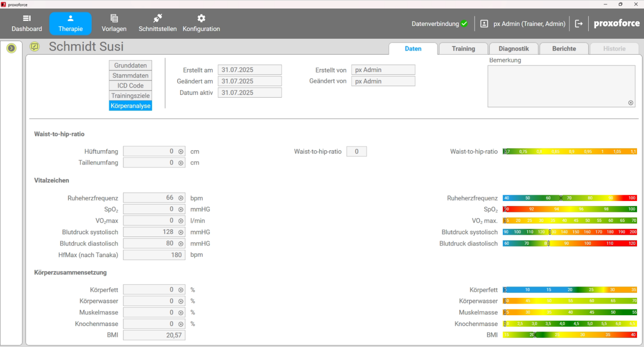Select the Grunddaten section button
Screen dimensions: 644x347
point(130,65)
